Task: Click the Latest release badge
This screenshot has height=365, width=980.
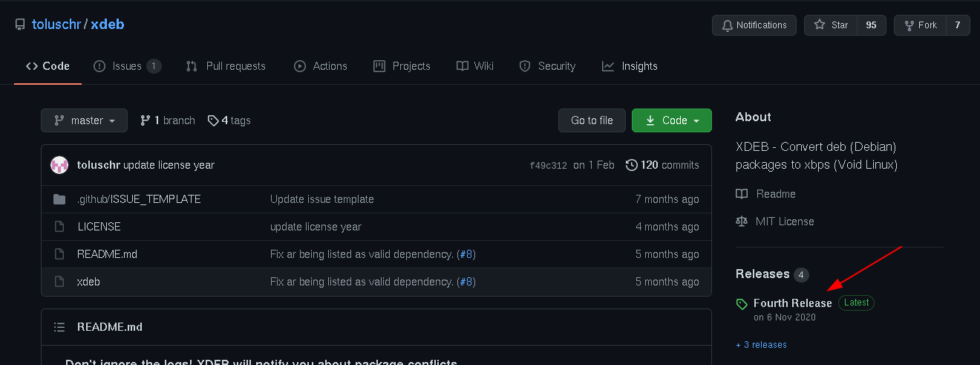Action: (857, 303)
